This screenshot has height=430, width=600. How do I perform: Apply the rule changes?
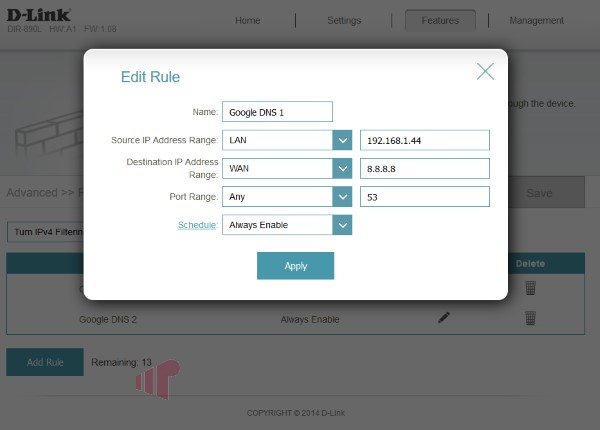295,266
